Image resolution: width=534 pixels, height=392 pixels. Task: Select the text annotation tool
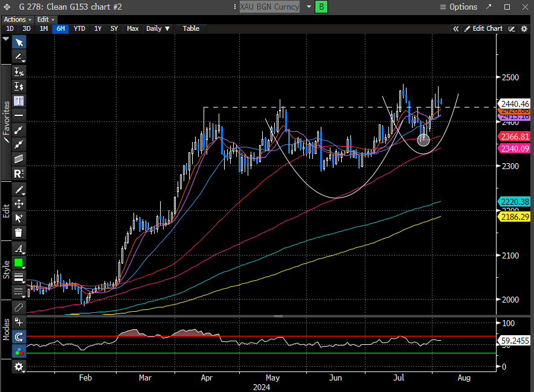pyautogui.click(x=19, y=100)
